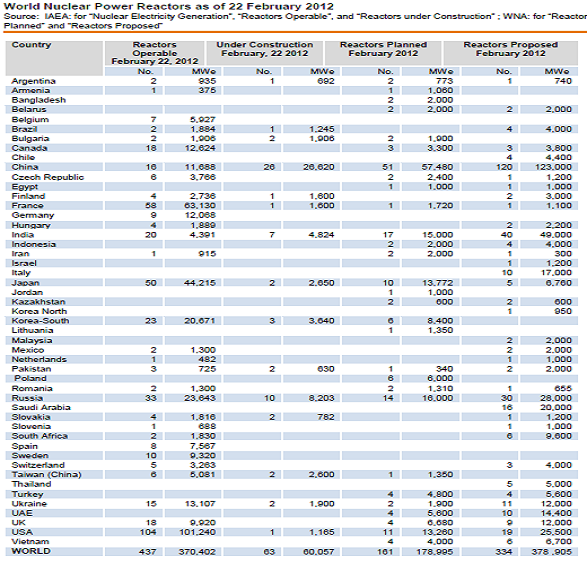Click USA operable MWe cell 101,240

point(197,532)
